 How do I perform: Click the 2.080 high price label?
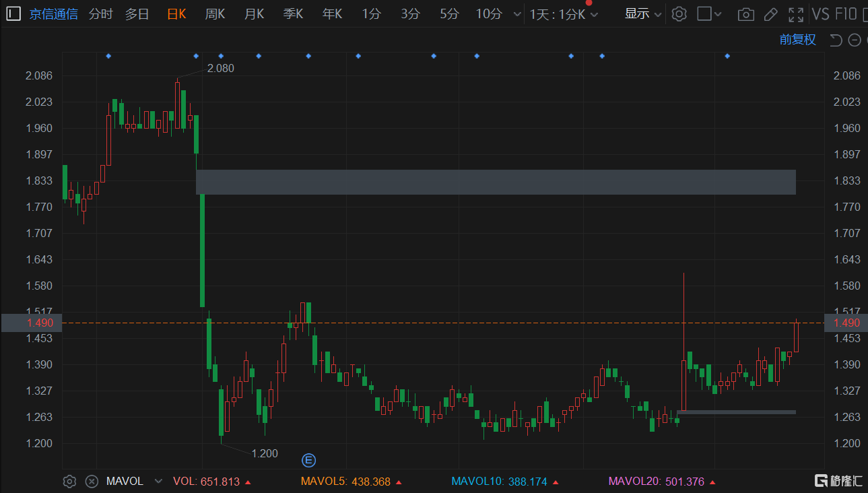[x=221, y=68]
